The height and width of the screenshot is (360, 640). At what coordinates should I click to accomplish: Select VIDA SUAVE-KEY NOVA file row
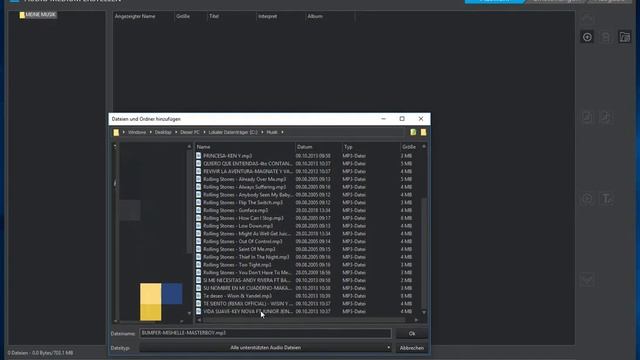point(307,311)
